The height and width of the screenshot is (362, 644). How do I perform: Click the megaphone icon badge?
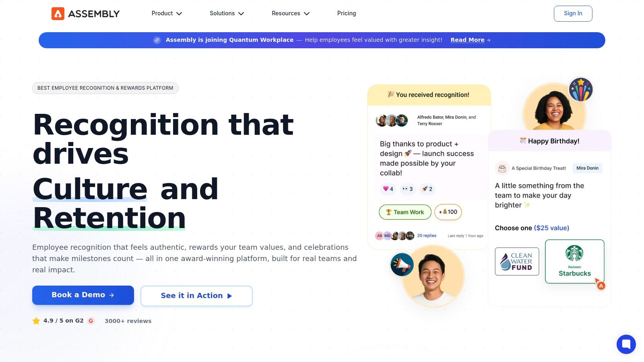tap(402, 265)
